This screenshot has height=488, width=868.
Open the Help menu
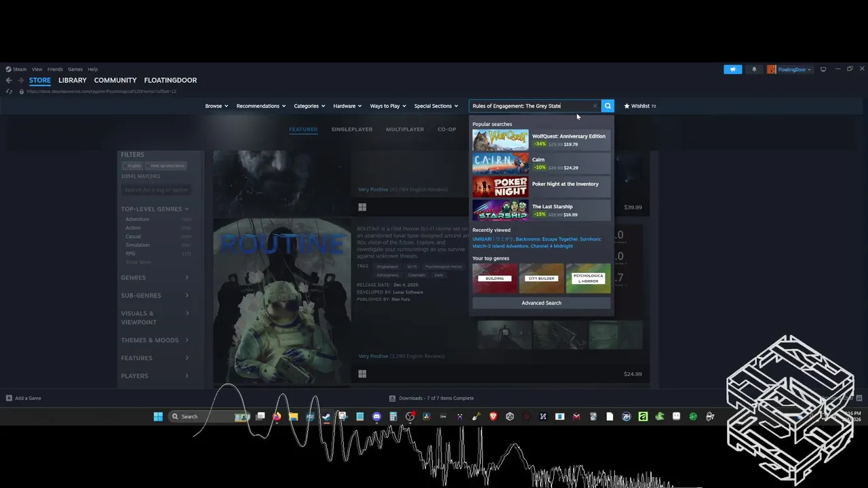pos(93,69)
